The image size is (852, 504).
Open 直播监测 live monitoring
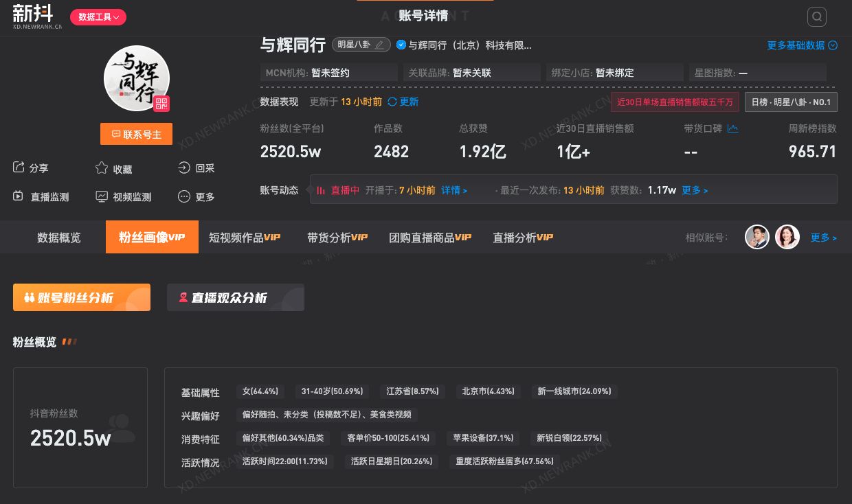[x=41, y=196]
